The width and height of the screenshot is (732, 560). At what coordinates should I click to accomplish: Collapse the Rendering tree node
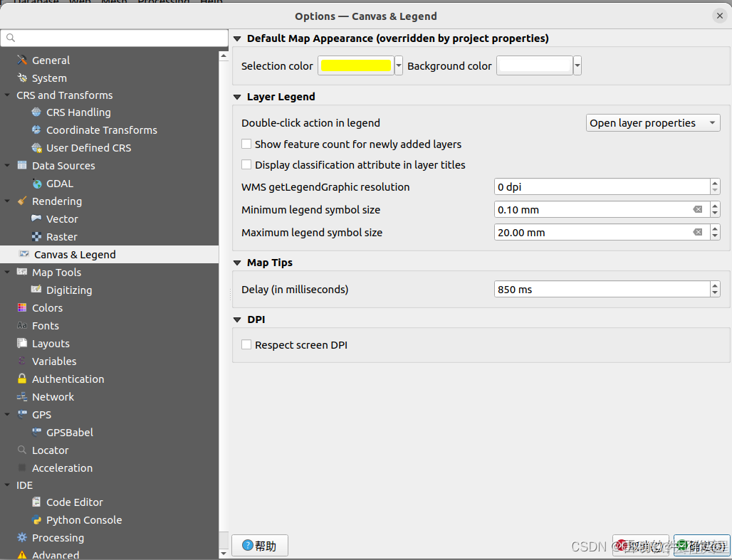pyautogui.click(x=7, y=201)
